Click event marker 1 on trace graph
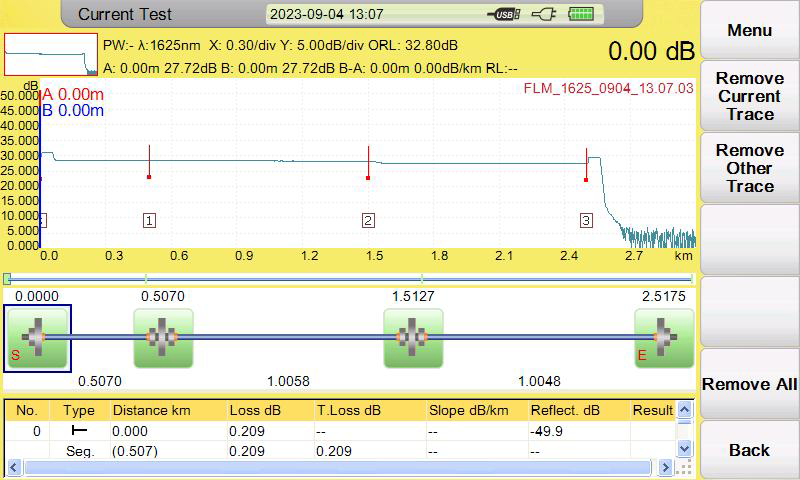 point(149,220)
